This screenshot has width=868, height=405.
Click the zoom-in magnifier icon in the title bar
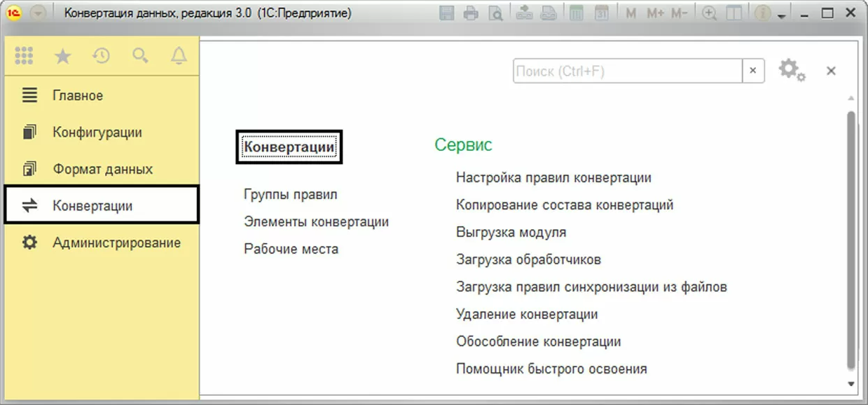click(710, 13)
